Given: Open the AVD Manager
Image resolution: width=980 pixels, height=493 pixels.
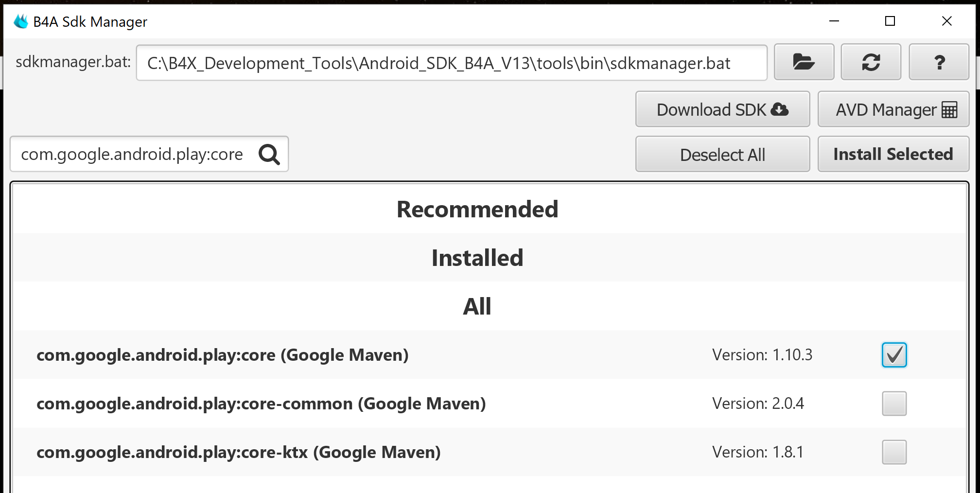Looking at the screenshot, I should [x=893, y=109].
